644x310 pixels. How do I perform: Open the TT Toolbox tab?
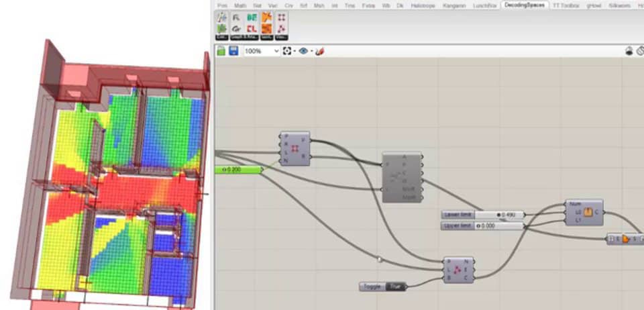pyautogui.click(x=566, y=6)
